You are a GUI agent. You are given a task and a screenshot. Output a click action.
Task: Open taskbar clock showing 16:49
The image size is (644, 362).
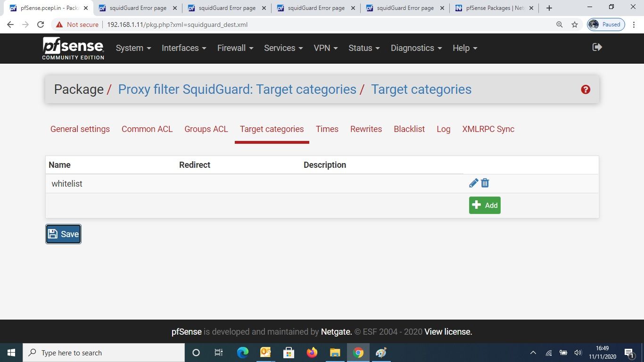pos(602,353)
